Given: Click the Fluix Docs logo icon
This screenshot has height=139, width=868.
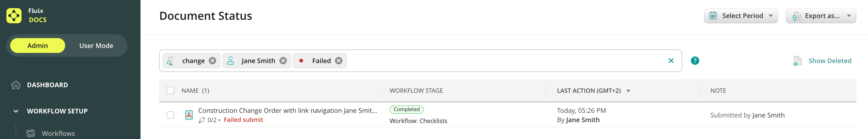Looking at the screenshot, I should click(14, 15).
